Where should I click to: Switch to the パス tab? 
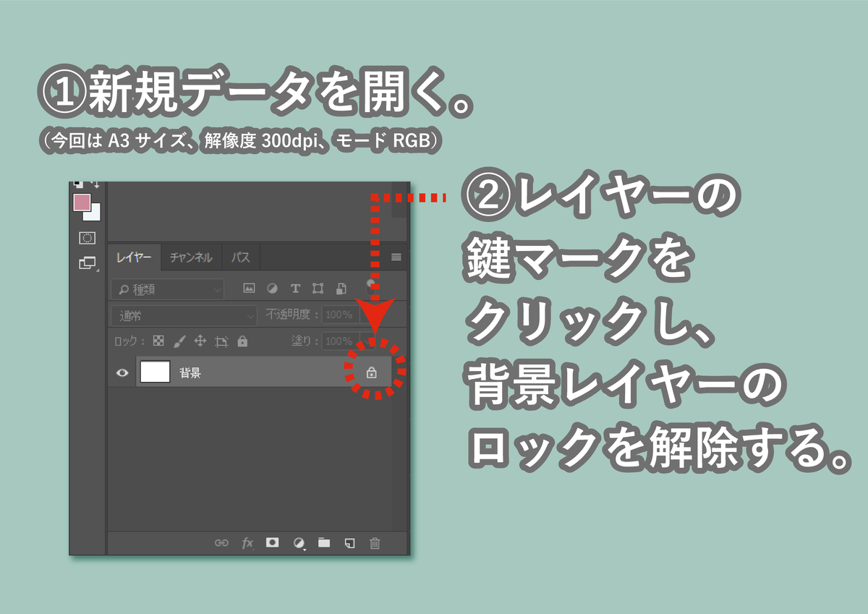(241, 257)
